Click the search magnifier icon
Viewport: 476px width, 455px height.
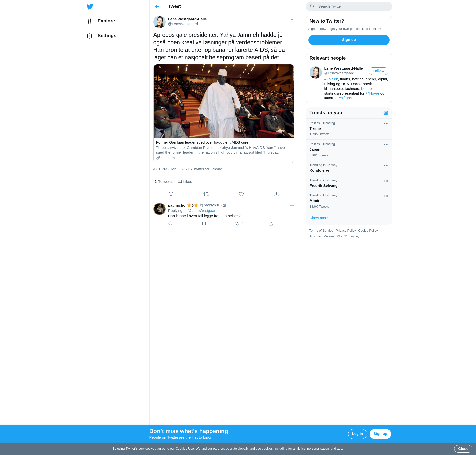pyautogui.click(x=312, y=7)
